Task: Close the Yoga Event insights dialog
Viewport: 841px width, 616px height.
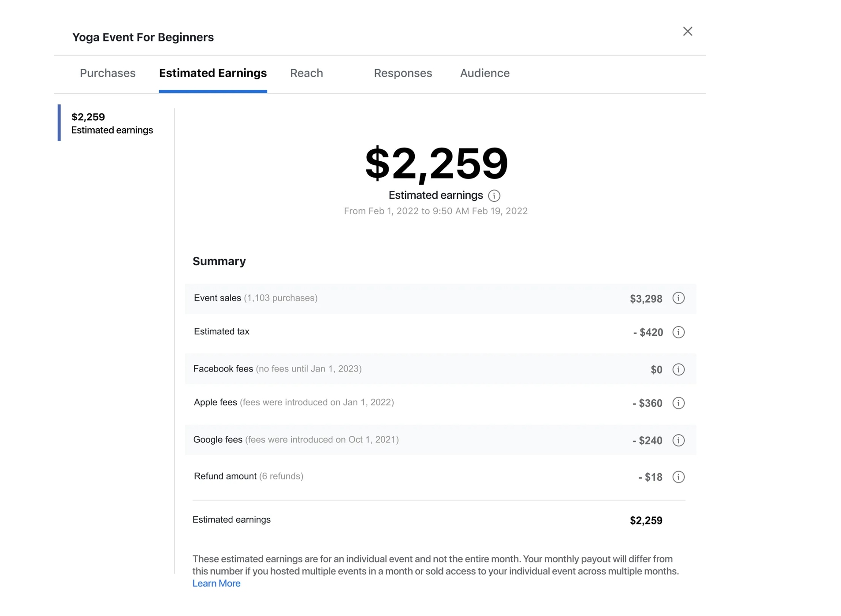Action: tap(687, 31)
